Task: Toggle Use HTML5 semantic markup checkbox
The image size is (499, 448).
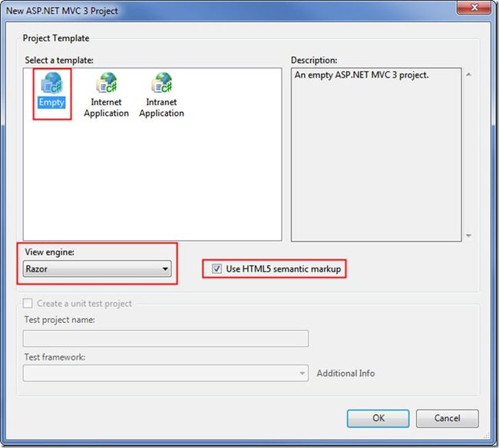Action: point(216,268)
